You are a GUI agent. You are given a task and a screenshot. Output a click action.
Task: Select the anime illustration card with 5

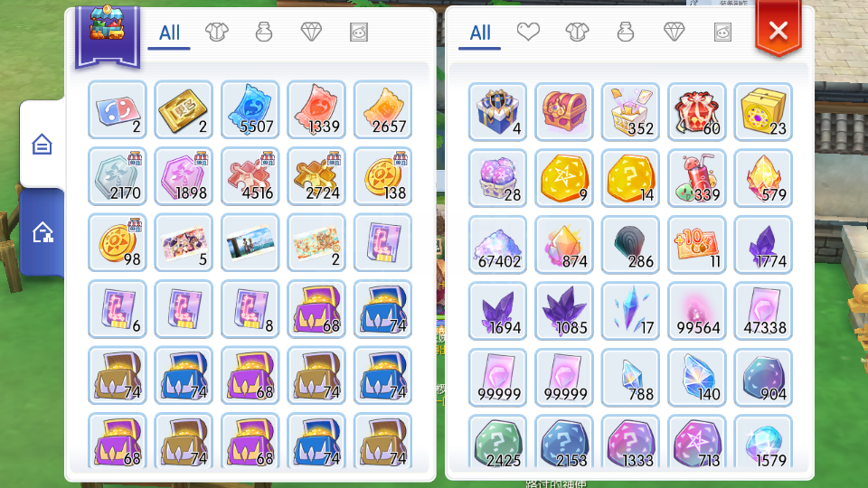click(x=184, y=242)
